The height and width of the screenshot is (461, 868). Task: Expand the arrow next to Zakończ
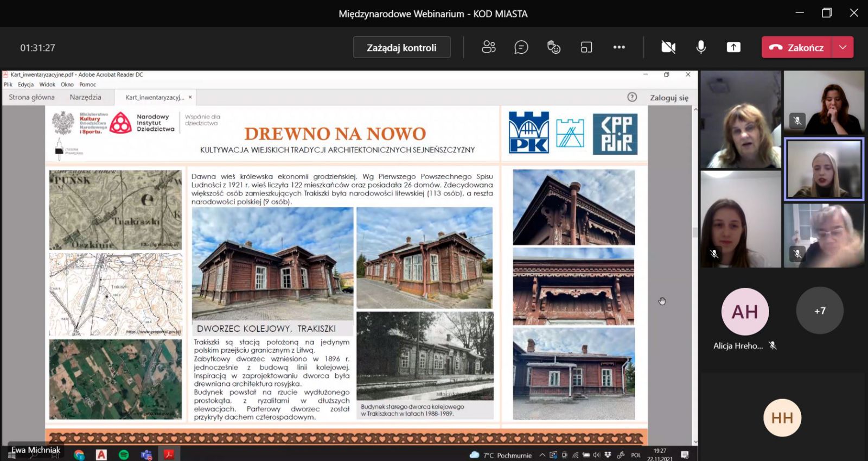pos(843,47)
